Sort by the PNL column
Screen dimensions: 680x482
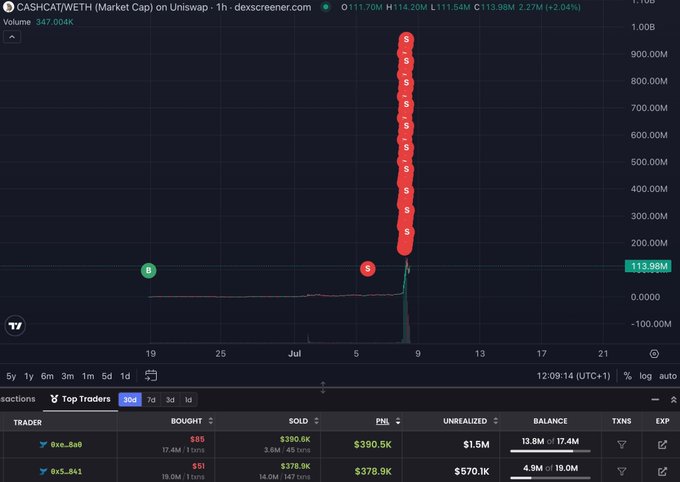click(388, 421)
